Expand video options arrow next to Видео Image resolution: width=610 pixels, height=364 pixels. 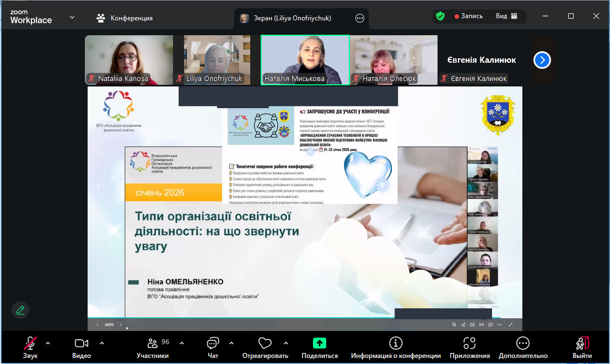pyautogui.click(x=102, y=343)
